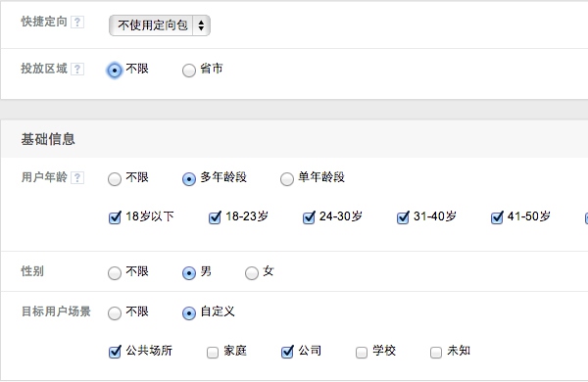Check the 学校 scene checkbox
This screenshot has width=588, height=382.
coord(362,352)
